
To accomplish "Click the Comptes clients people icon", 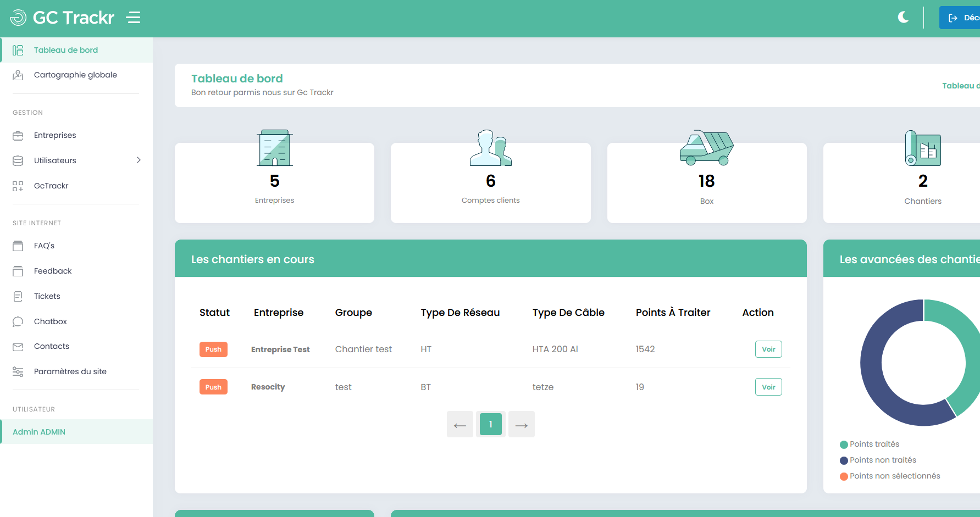I will coord(491,148).
